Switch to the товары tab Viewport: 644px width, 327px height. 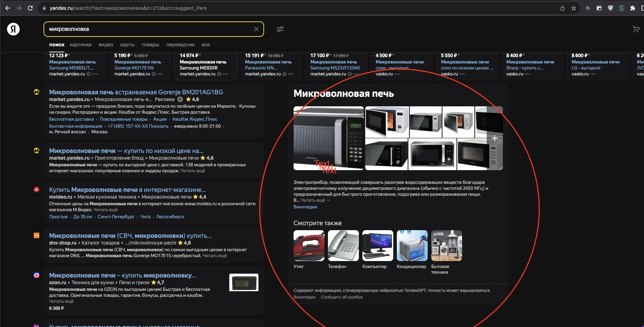pyautogui.click(x=150, y=45)
